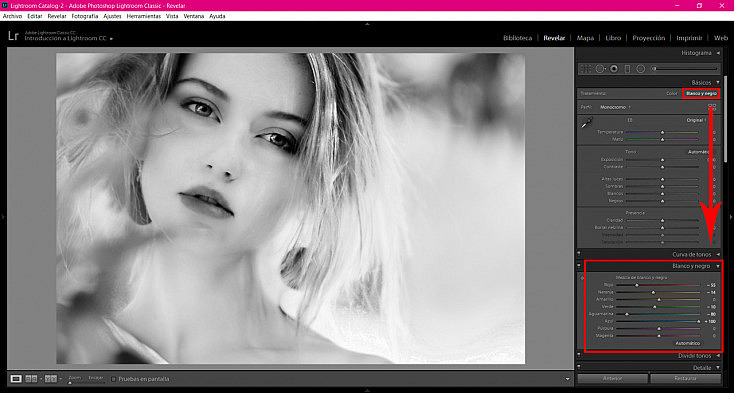The width and height of the screenshot is (734, 393).
Task: Open the white balance Original dropdown
Action: (x=696, y=120)
